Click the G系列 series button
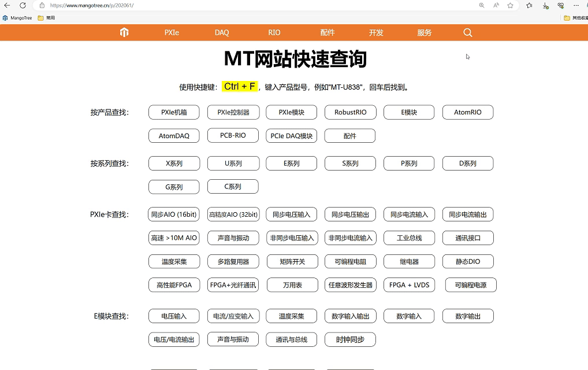Image resolution: width=588 pixels, height=370 pixels. (x=174, y=187)
